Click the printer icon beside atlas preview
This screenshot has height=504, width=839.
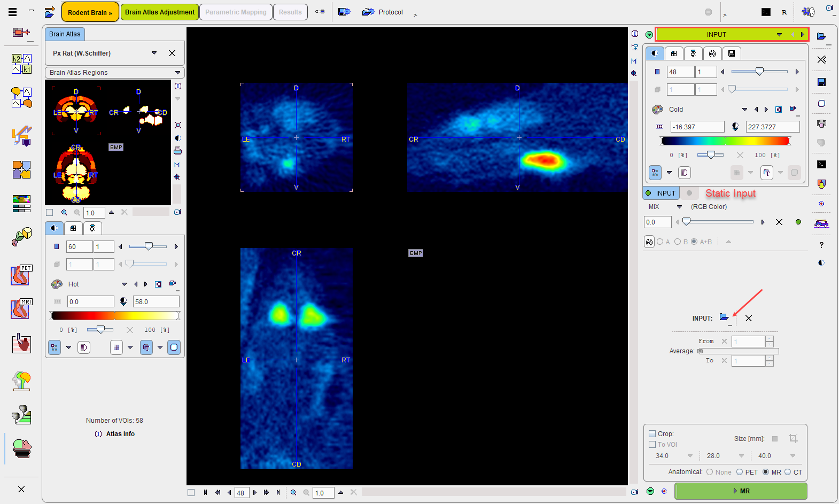177,151
